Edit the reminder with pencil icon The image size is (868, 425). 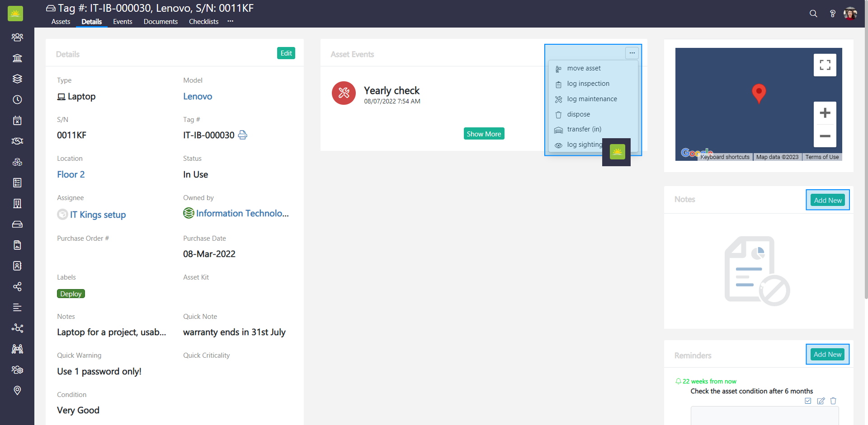pyautogui.click(x=821, y=401)
